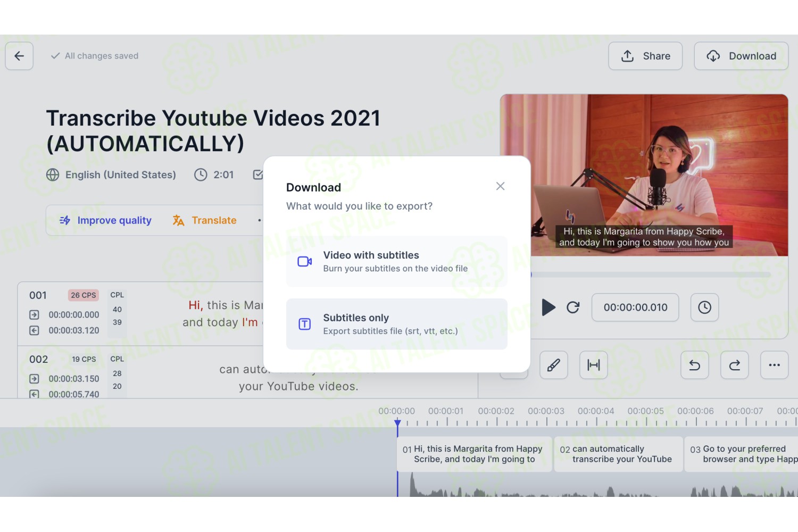Set end time icon for subtitle 001
Viewport: 798px width, 532px height.
(34, 330)
